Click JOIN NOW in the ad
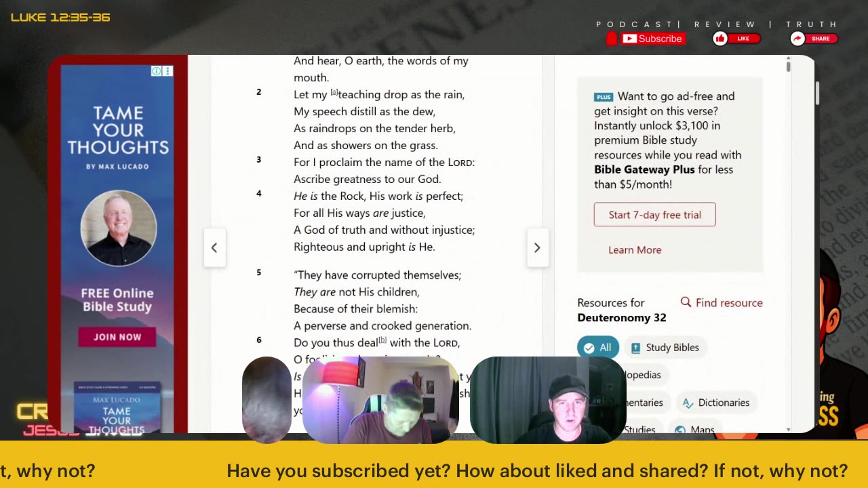The height and width of the screenshot is (488, 868). (x=117, y=337)
